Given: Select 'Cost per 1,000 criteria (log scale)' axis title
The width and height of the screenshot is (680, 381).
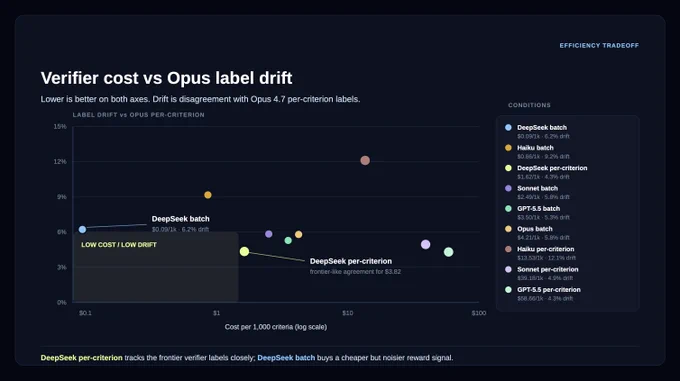Looking at the screenshot, I should click(276, 327).
